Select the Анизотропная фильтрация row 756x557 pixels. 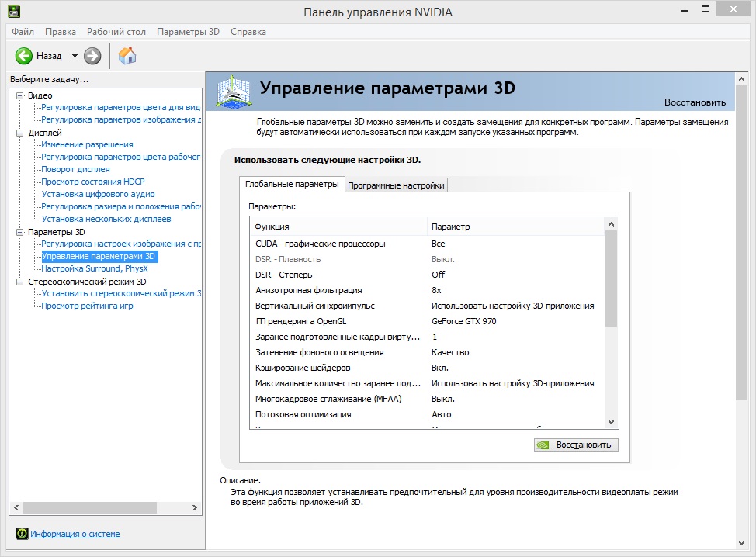[x=427, y=291]
